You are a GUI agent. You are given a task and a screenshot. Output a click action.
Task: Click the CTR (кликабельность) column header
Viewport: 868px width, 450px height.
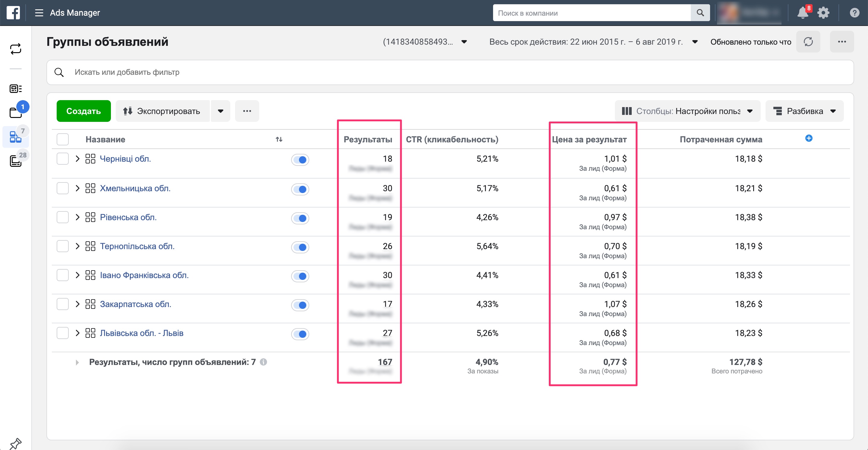(452, 140)
